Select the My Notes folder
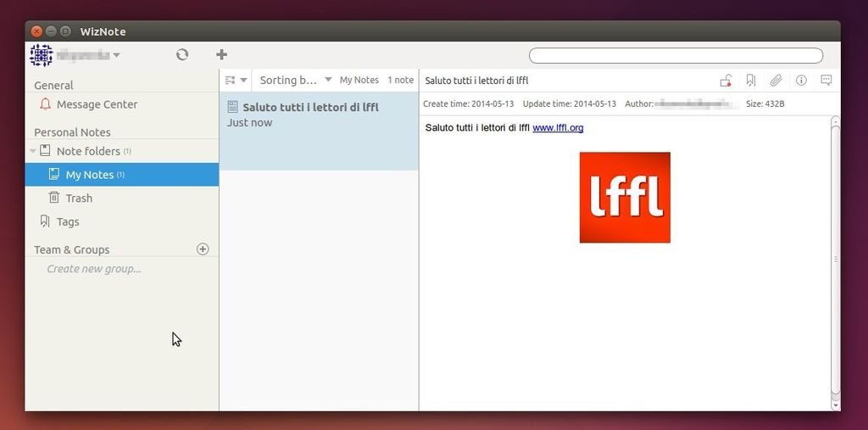Image resolution: width=868 pixels, height=430 pixels. click(122, 175)
